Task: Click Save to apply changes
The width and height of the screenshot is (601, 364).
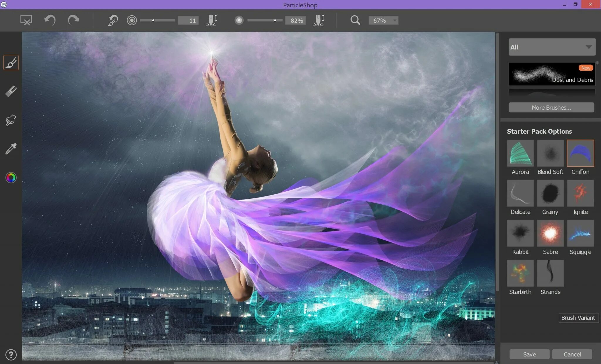Action: 529,354
